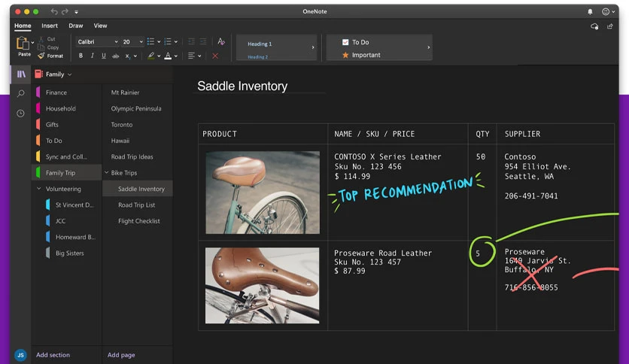Open recent notes clock icon

20,114
